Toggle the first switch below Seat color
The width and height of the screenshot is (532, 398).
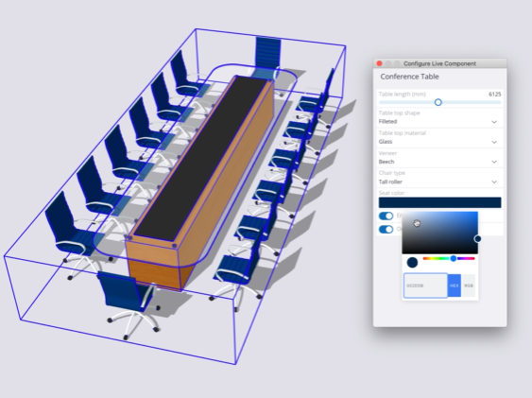point(386,216)
